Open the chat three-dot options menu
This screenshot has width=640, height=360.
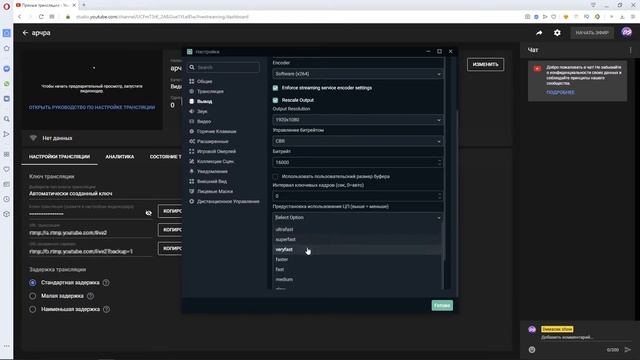(x=631, y=50)
